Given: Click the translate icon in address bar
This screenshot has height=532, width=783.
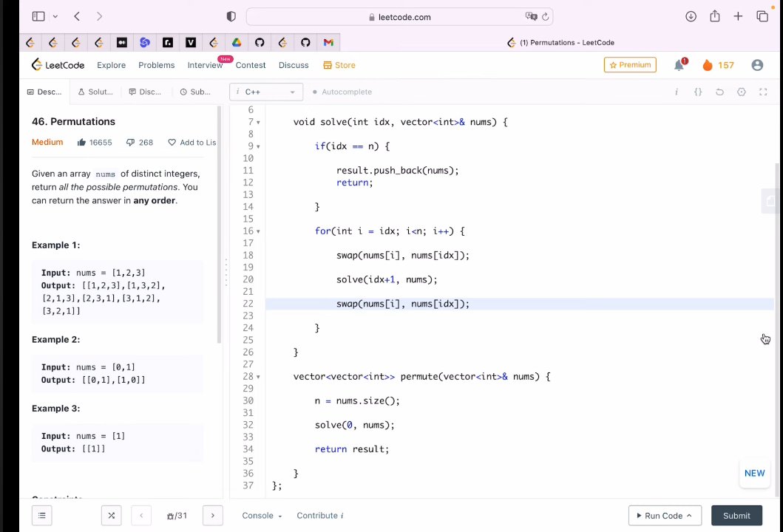Looking at the screenshot, I should coord(531,16).
